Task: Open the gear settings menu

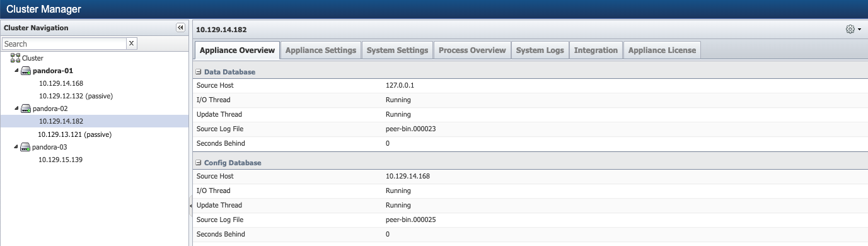Action: click(853, 29)
